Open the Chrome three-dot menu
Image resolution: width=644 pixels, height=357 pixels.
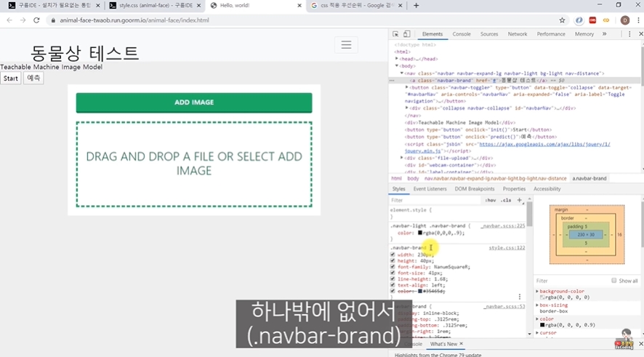coord(638,20)
